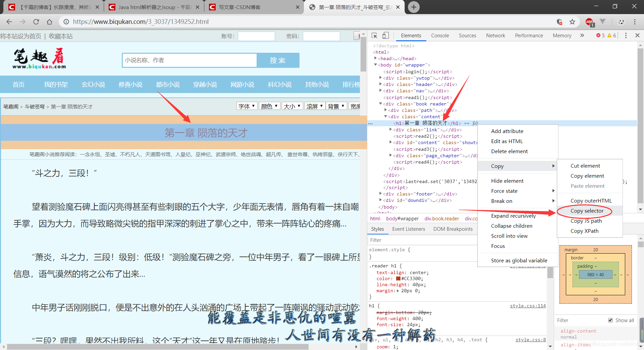Show more DevTools tabs with the chevron
This screenshot has width=644, height=350.
click(582, 35)
